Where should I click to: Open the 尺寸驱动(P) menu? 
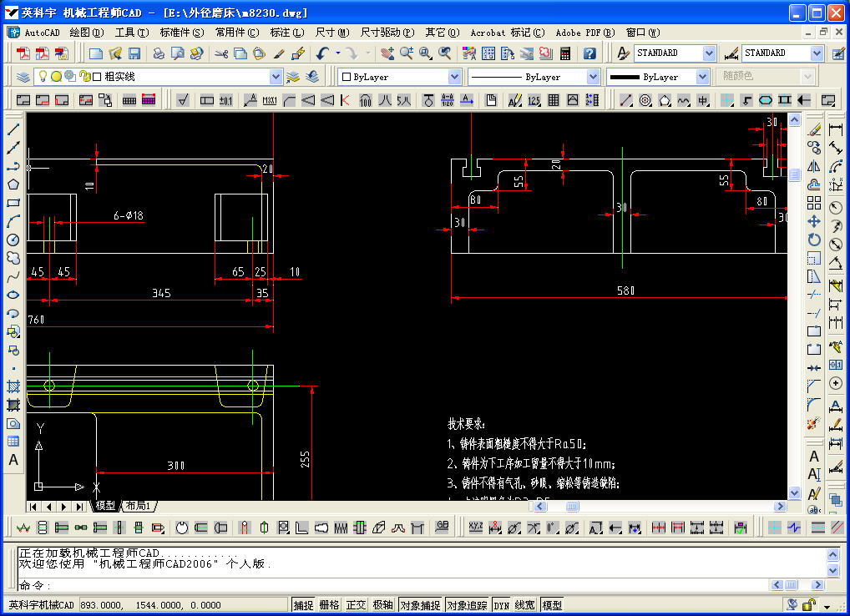coord(387,33)
